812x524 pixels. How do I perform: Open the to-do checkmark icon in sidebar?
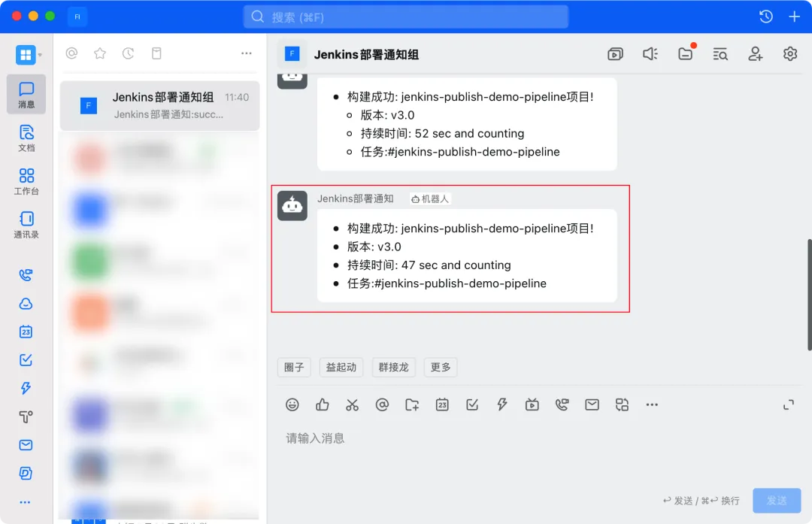pos(26,360)
